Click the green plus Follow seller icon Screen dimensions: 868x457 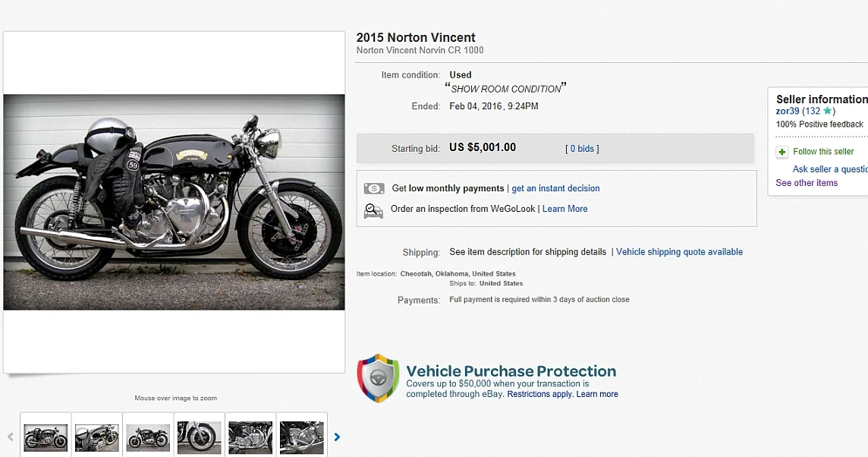[x=782, y=153]
